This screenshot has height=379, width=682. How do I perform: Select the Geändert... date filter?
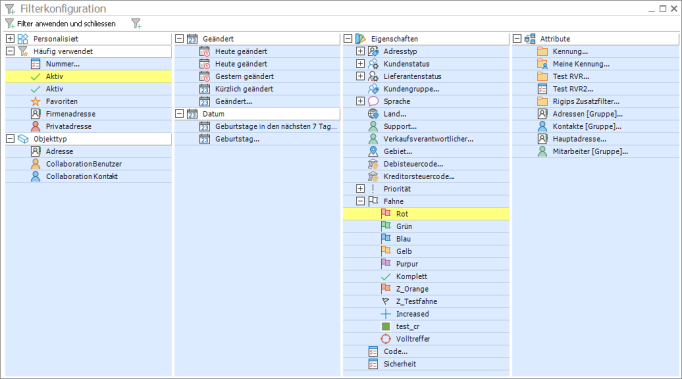257,101
